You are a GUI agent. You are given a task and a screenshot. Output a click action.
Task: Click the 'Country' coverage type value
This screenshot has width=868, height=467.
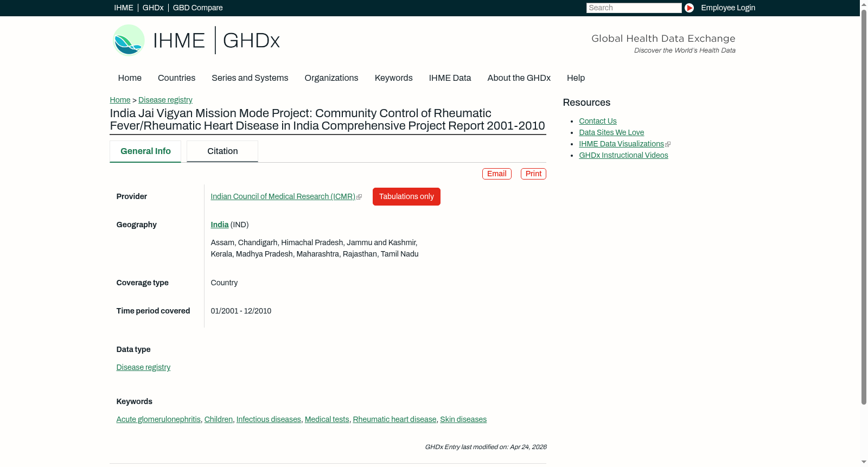(224, 283)
